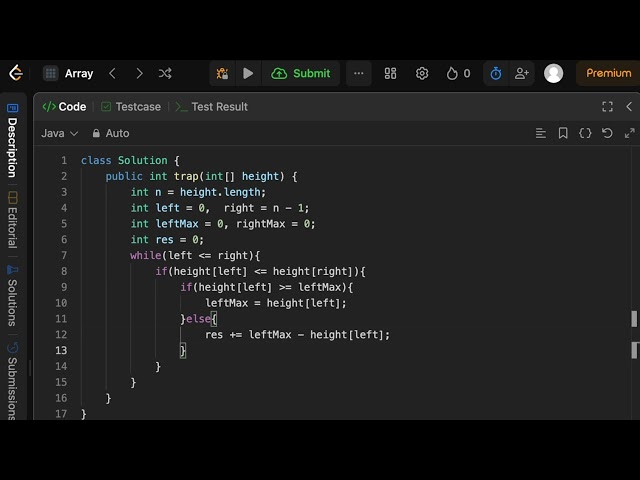Click "if(height[left] >= leftMax){" line

[x=267, y=287]
